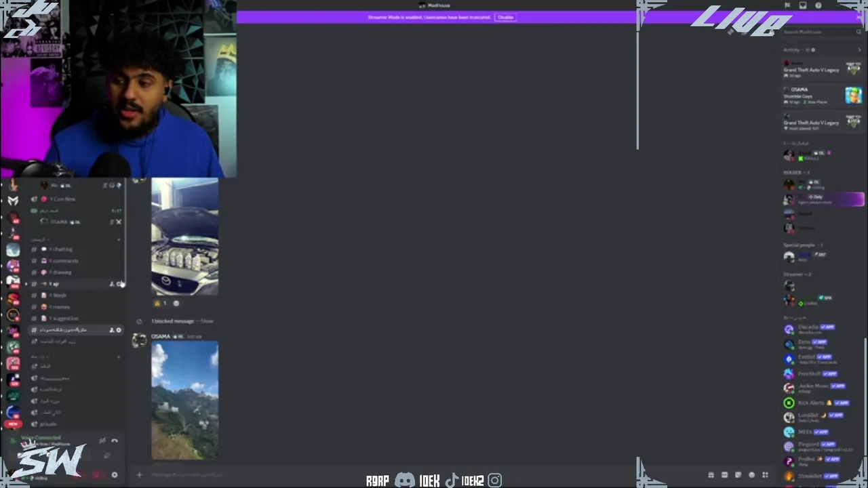Toggle the thumbs up reaction under car image

coord(161,304)
